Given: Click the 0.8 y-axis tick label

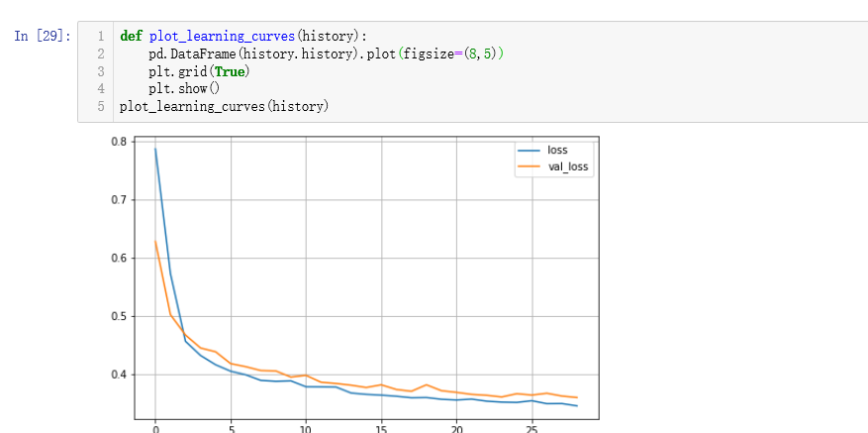Looking at the screenshot, I should point(120,142).
